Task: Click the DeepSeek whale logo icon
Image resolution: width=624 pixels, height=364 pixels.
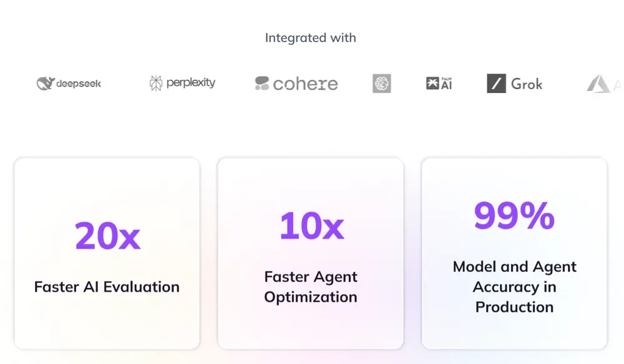Action: [x=46, y=83]
